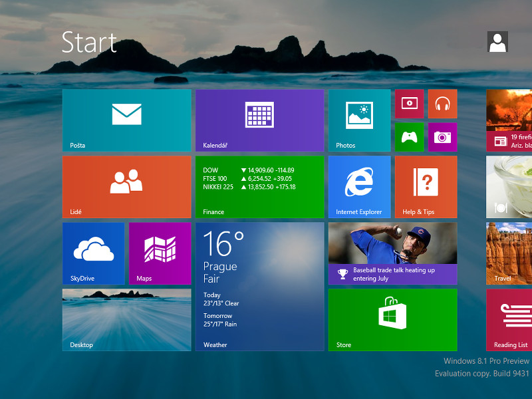532x399 pixels.
Task: Launch Internet Explorer tile
Action: (x=360, y=187)
